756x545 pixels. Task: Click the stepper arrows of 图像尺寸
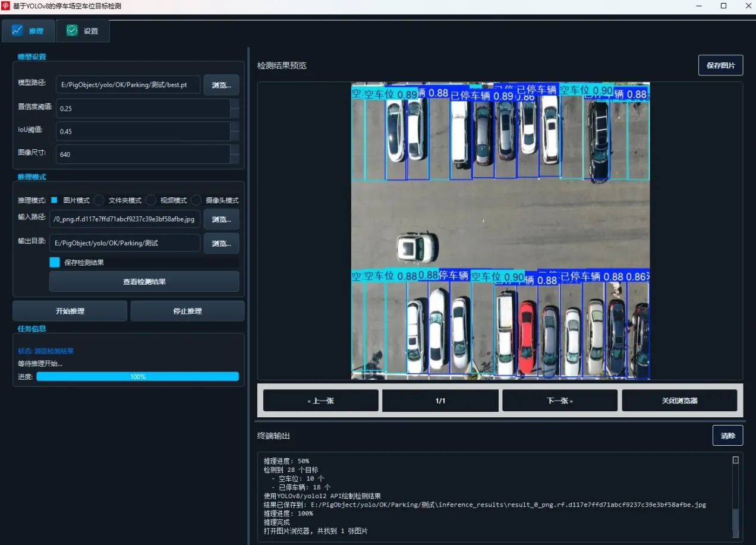235,154
